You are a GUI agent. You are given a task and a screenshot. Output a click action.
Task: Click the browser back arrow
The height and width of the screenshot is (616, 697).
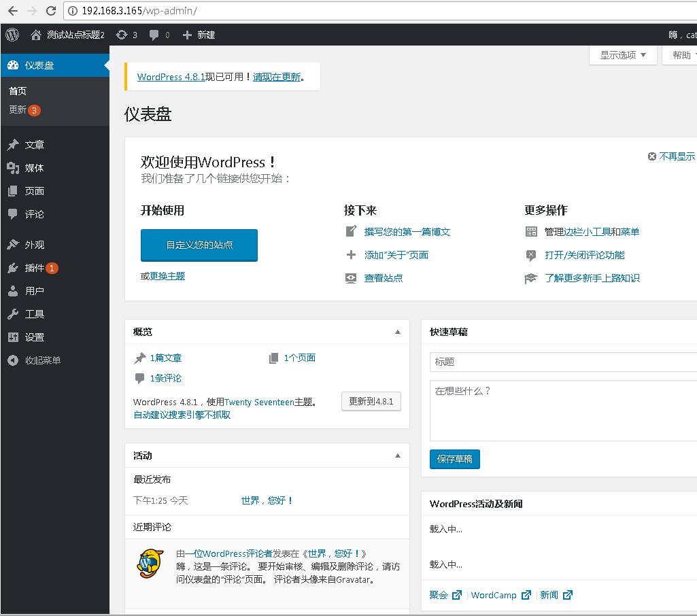[x=13, y=11]
